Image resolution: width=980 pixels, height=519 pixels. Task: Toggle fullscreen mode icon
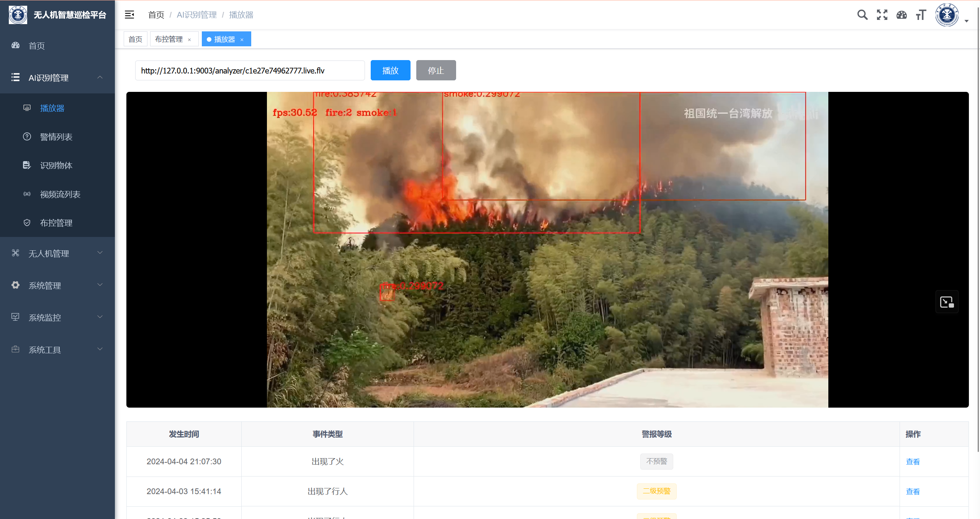[882, 15]
